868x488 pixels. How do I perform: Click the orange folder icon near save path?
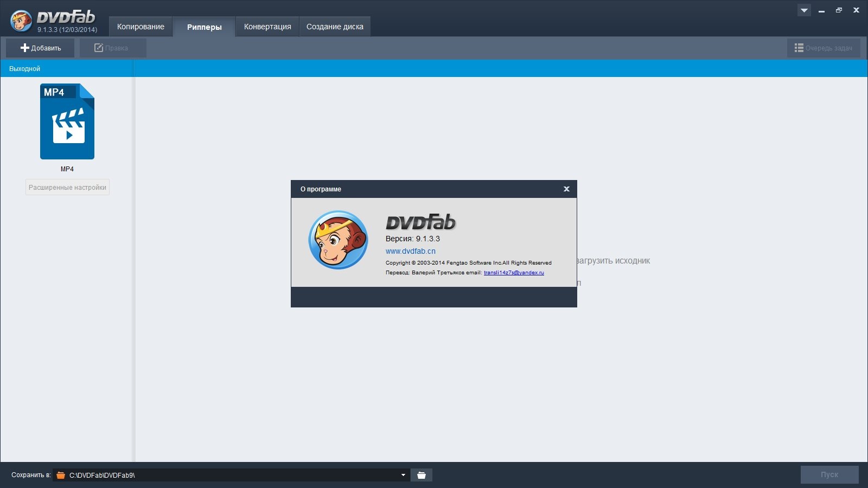(61, 476)
